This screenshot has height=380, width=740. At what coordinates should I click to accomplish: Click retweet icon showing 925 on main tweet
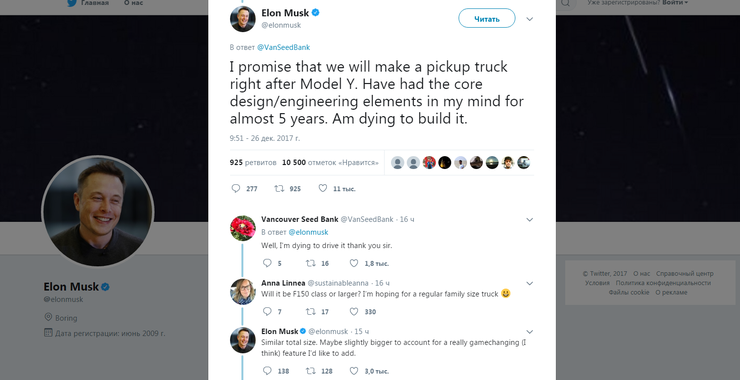click(x=279, y=188)
